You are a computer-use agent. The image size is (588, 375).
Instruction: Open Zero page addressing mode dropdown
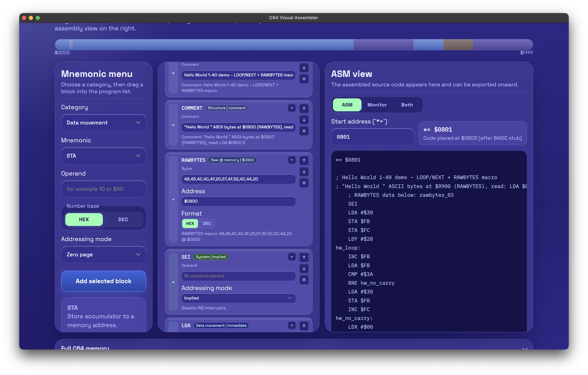coord(104,255)
